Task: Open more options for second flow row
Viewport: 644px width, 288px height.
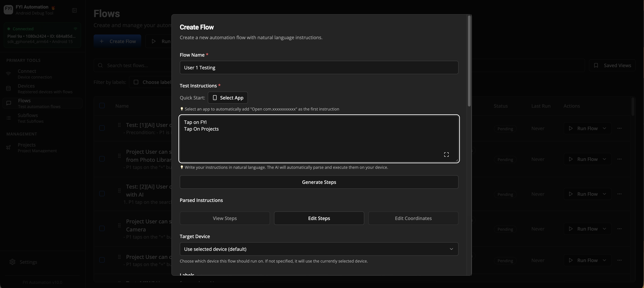Action: tap(619, 159)
